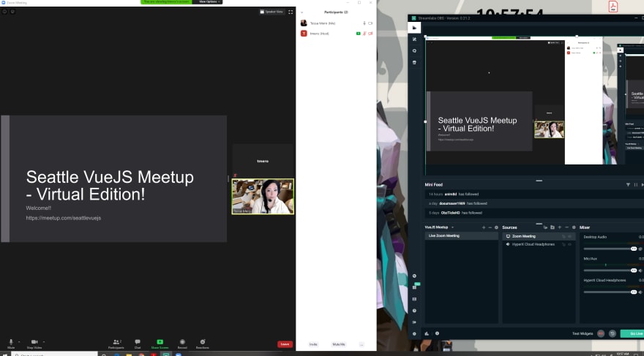Click animdd has followed feed entry
The height and width of the screenshot is (356, 644).
[x=534, y=194]
